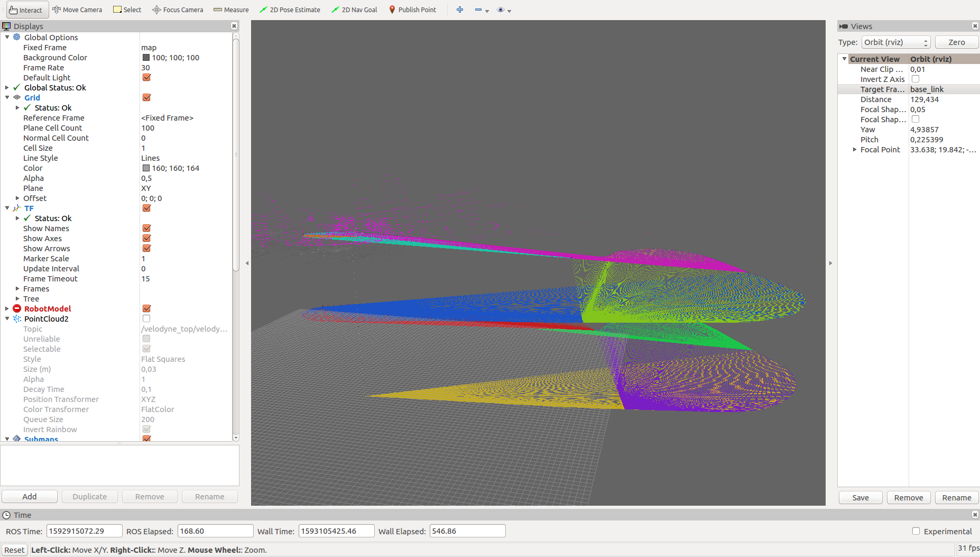This screenshot has height=557, width=980.
Task: Use the Publish Point tool
Action: point(412,10)
